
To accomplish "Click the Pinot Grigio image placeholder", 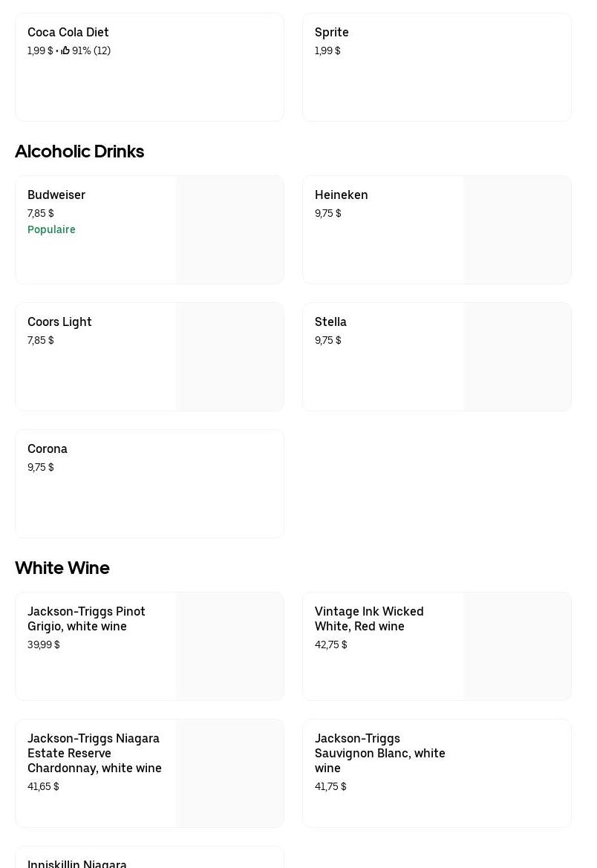I will 229,647.
